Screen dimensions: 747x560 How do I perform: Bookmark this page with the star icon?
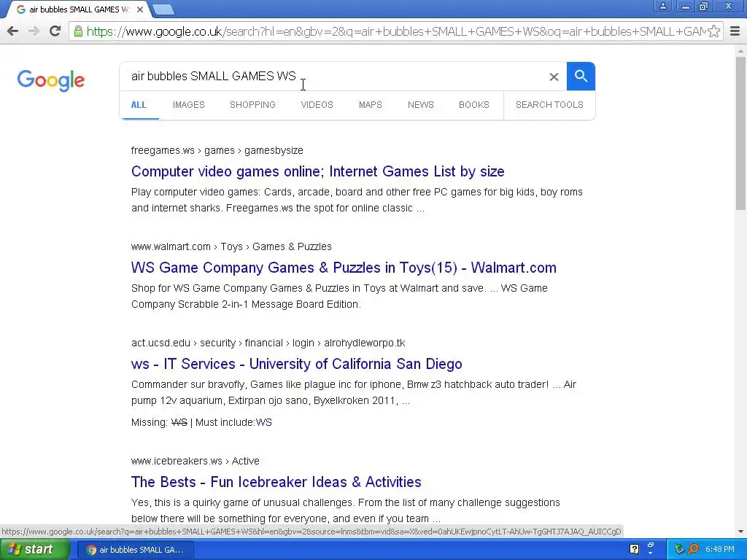713,31
